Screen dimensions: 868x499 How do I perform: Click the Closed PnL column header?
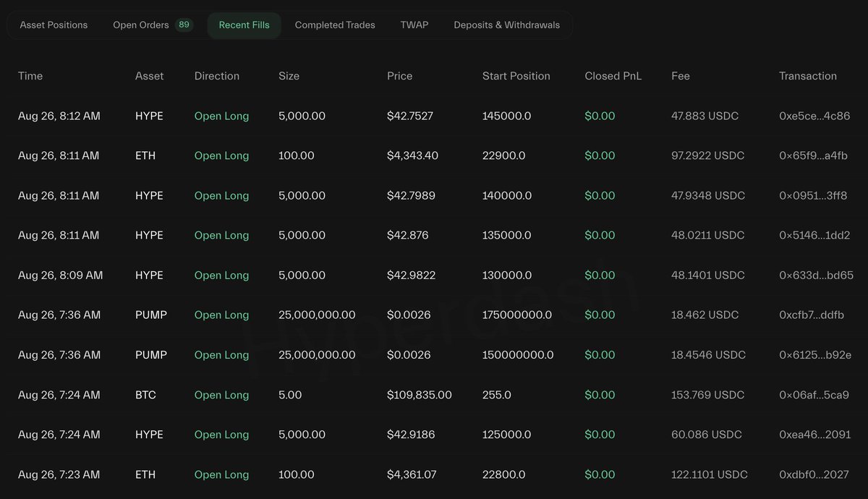click(613, 76)
